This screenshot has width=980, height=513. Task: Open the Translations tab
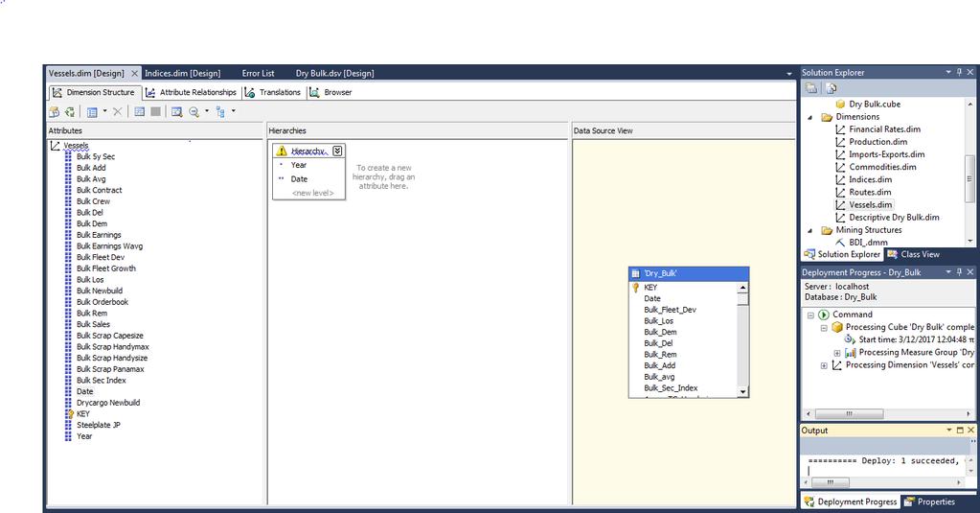click(x=273, y=93)
